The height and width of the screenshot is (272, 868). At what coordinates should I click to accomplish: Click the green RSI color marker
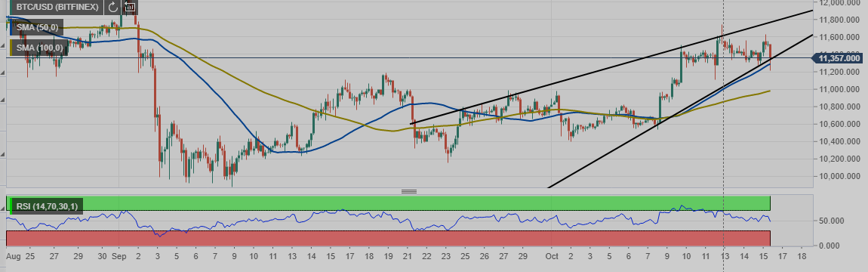pos(11,206)
